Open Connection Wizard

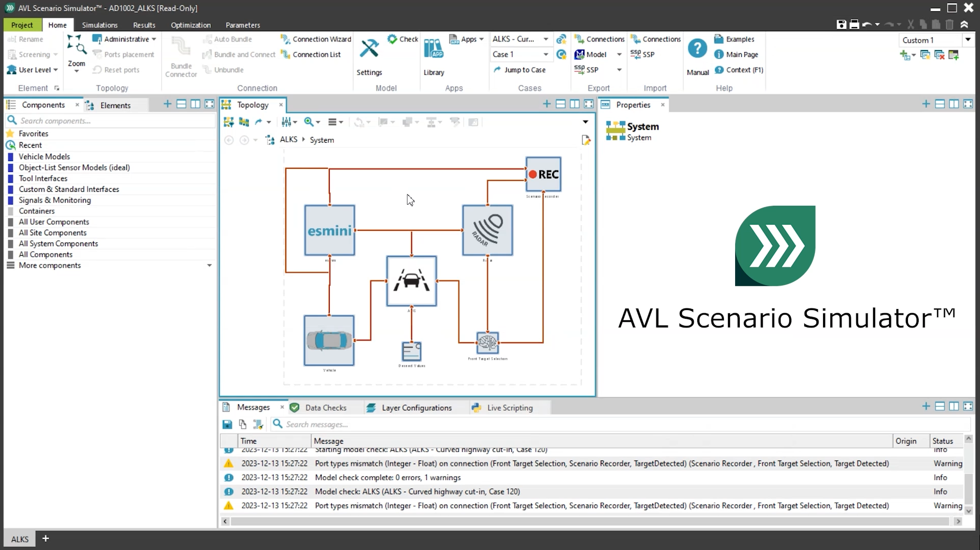(x=316, y=39)
